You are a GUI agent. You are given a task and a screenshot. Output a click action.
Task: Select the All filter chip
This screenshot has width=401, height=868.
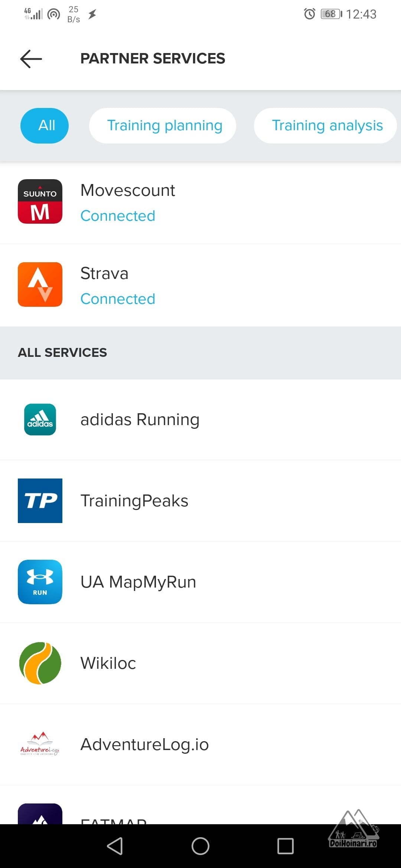(x=45, y=126)
